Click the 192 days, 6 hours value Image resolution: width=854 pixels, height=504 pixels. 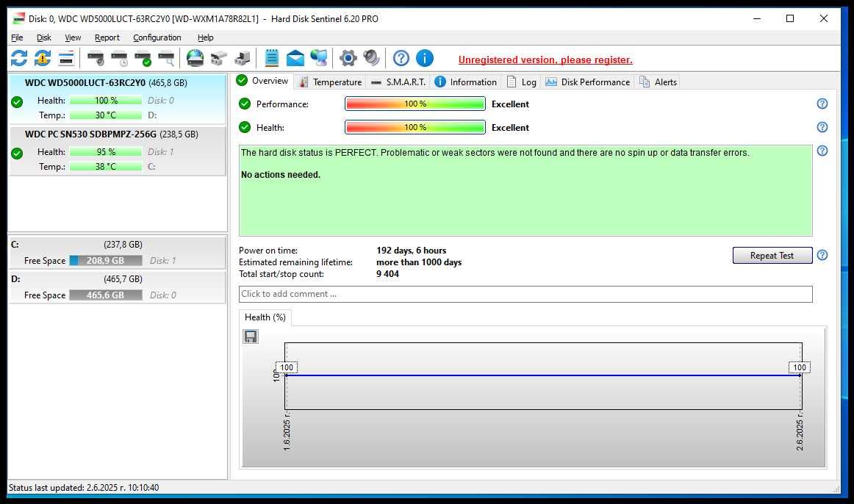click(x=412, y=251)
